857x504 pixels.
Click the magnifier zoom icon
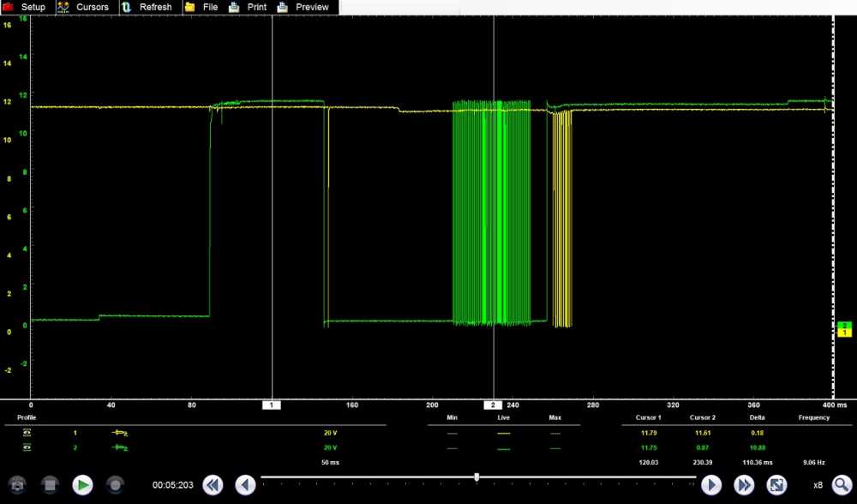[x=842, y=485]
